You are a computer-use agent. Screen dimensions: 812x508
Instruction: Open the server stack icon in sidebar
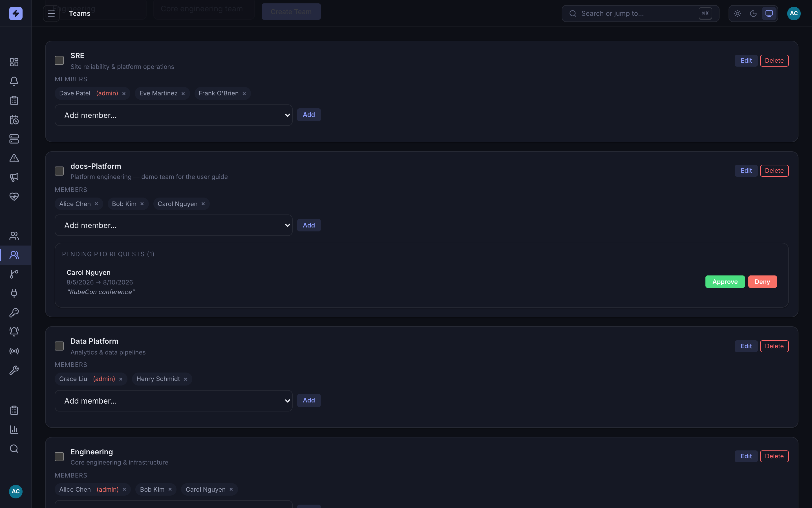pyautogui.click(x=14, y=139)
